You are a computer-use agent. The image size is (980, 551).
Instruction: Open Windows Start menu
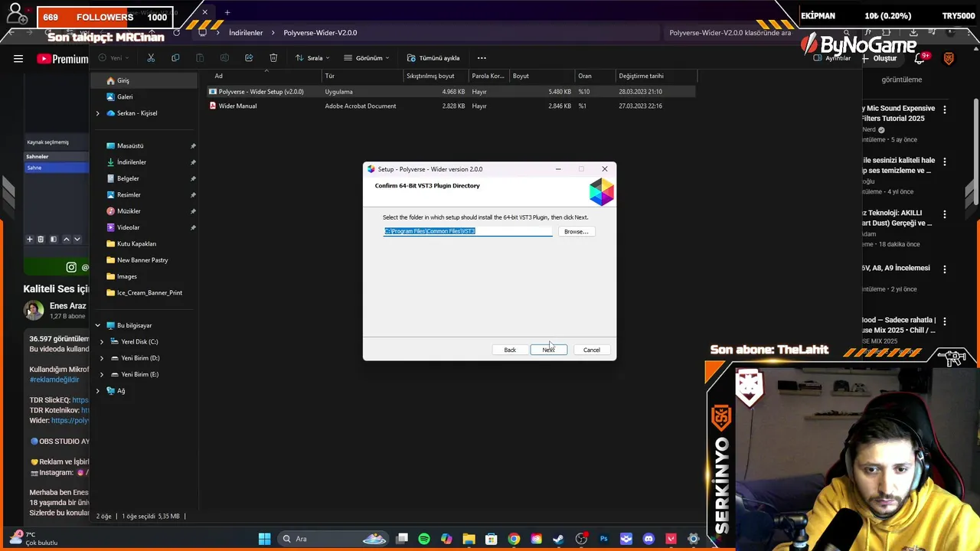pyautogui.click(x=264, y=539)
